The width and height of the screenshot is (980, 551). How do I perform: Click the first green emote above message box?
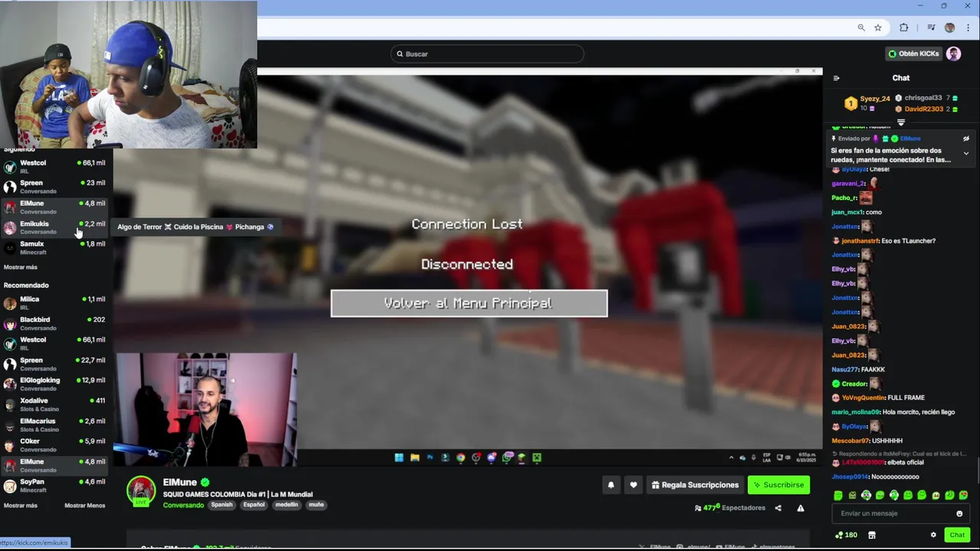(838, 495)
